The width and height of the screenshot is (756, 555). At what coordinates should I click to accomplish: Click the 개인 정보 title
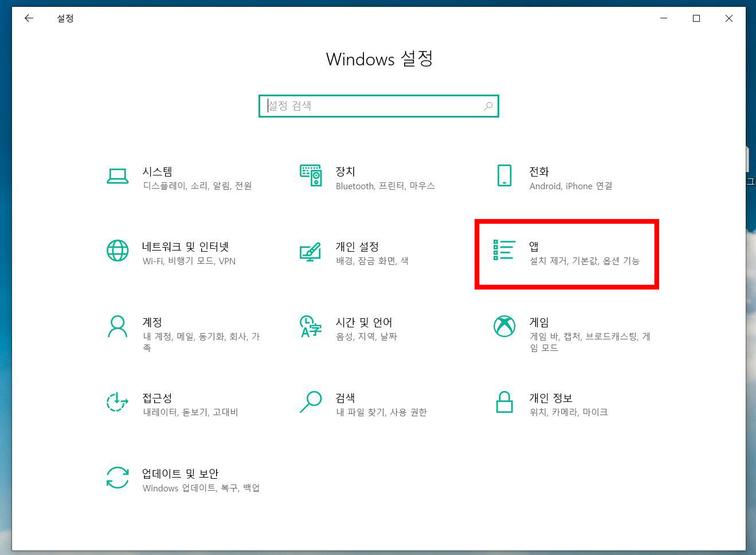551,398
